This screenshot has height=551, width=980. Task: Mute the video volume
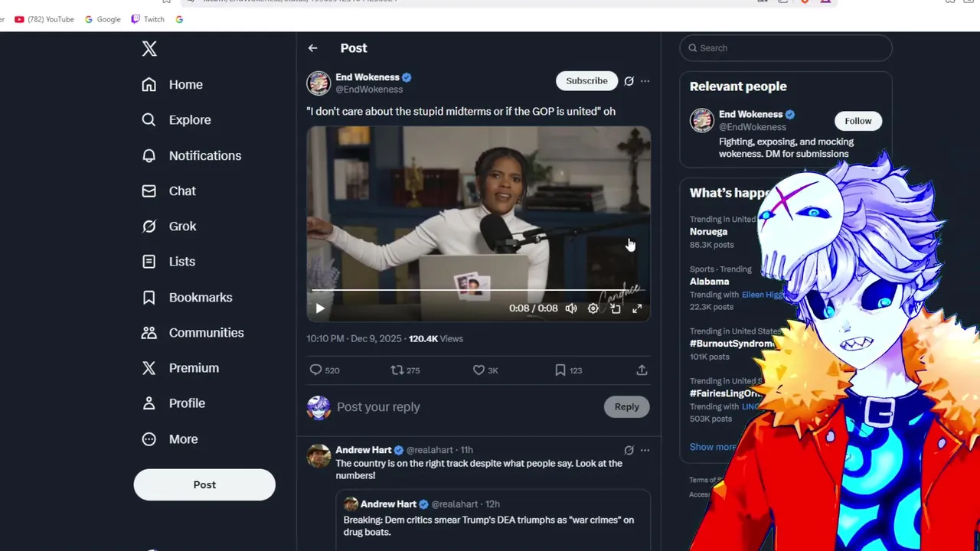pos(571,308)
